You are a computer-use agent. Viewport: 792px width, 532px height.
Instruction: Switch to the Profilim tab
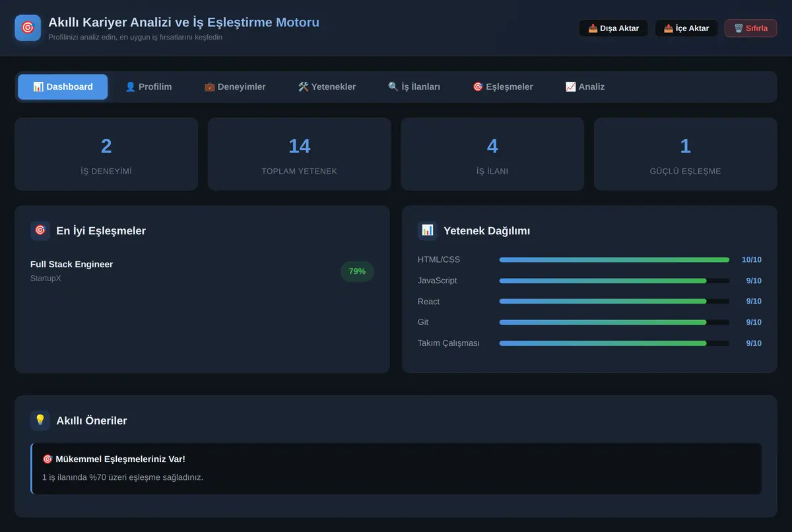coord(148,87)
